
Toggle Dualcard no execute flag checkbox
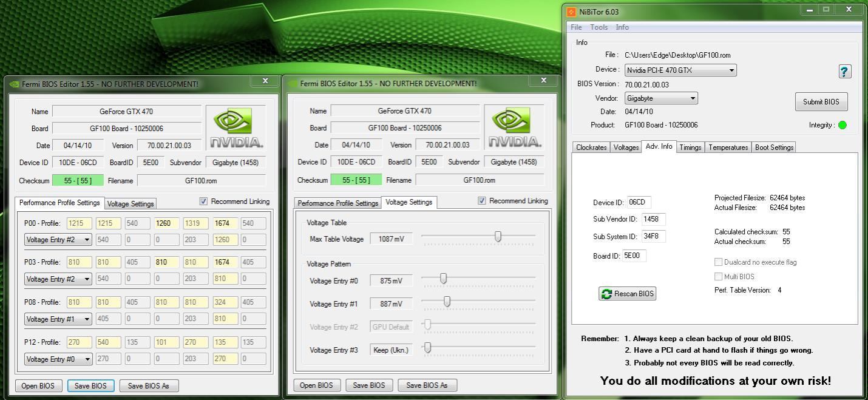click(719, 262)
